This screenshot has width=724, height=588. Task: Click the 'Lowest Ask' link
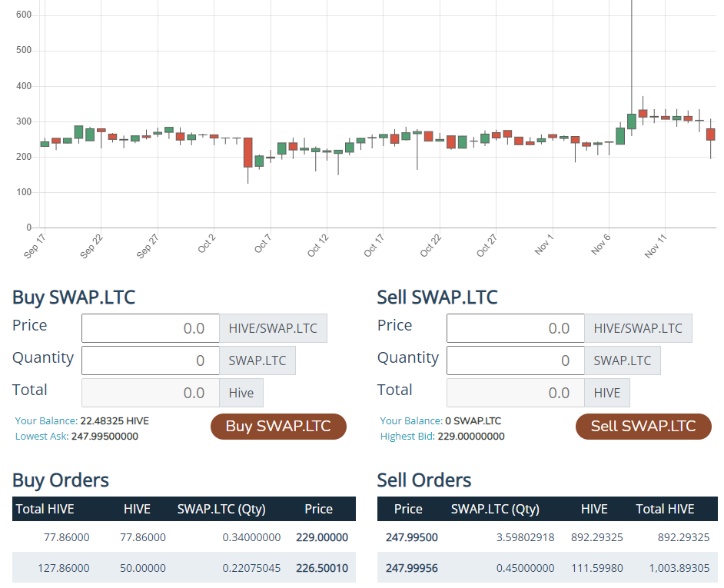click(42, 436)
